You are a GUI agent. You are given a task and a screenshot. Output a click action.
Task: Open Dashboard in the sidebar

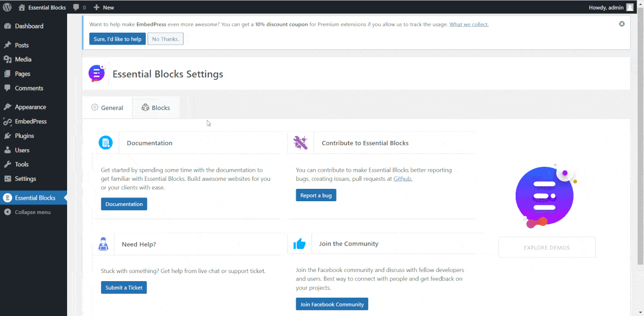[33, 26]
